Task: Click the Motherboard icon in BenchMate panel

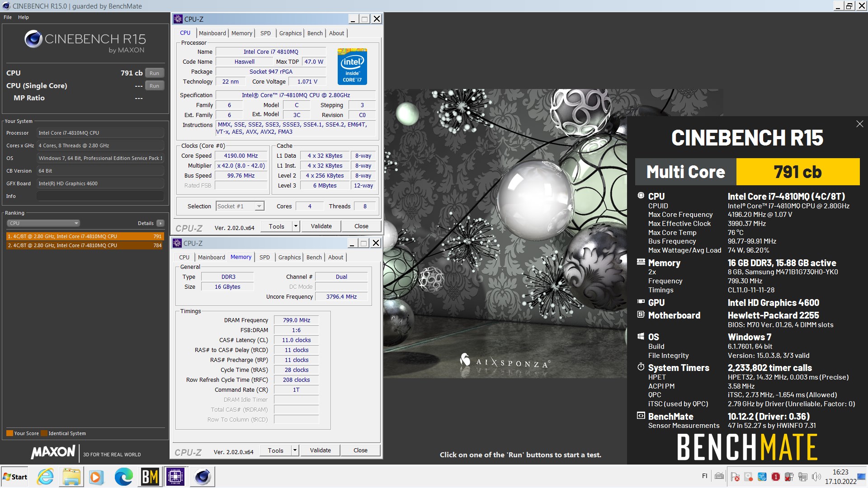Action: pyautogui.click(x=641, y=314)
